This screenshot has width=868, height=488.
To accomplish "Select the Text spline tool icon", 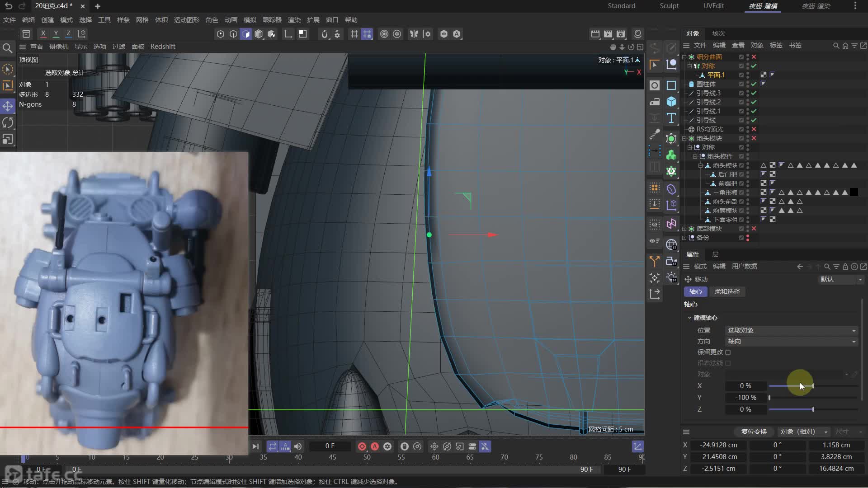I will (671, 118).
